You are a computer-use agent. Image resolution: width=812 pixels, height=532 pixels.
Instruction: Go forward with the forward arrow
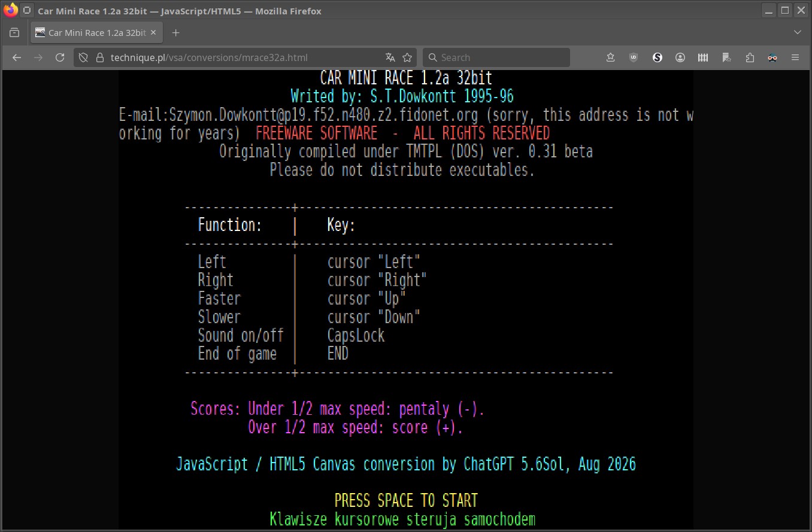38,57
